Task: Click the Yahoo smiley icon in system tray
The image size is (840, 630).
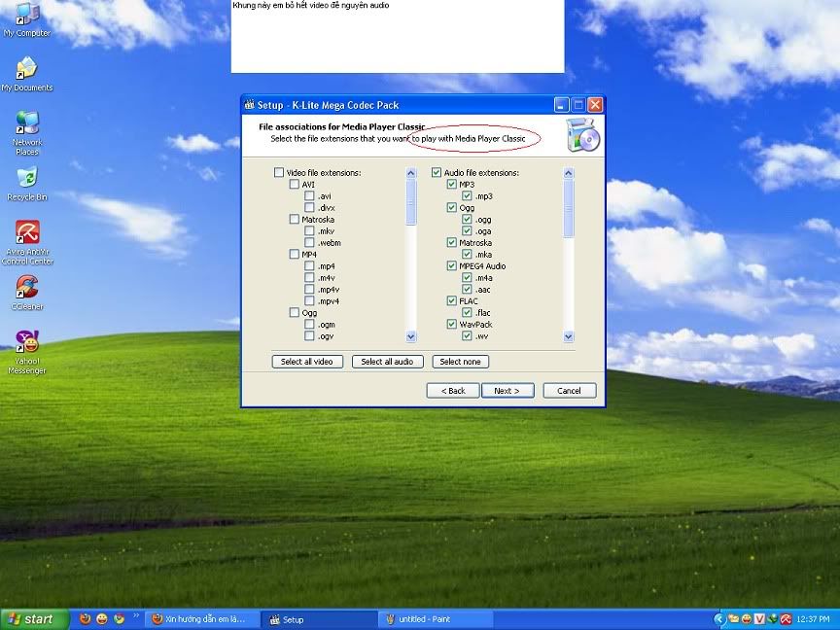Action: 747,619
